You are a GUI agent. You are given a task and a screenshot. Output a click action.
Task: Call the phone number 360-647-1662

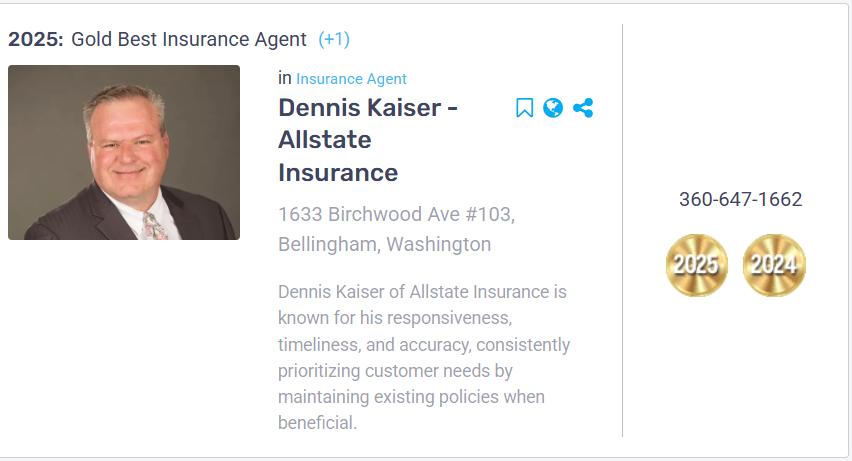click(740, 199)
